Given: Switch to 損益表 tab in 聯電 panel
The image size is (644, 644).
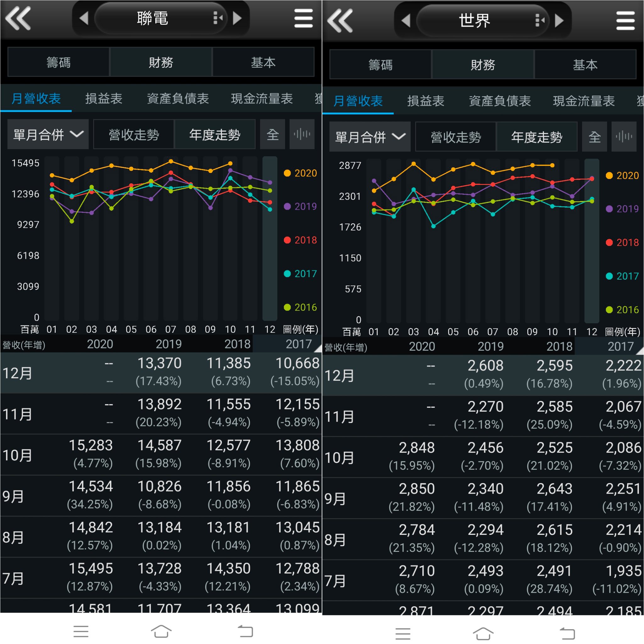Looking at the screenshot, I should click(104, 99).
